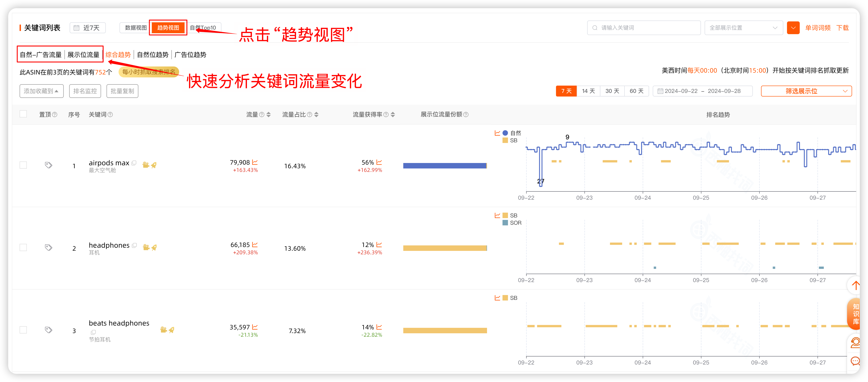Image resolution: width=868 pixels, height=382 pixels.
Task: Open the 2024-09-22 – 2024-09-28 date picker
Action: tap(703, 91)
